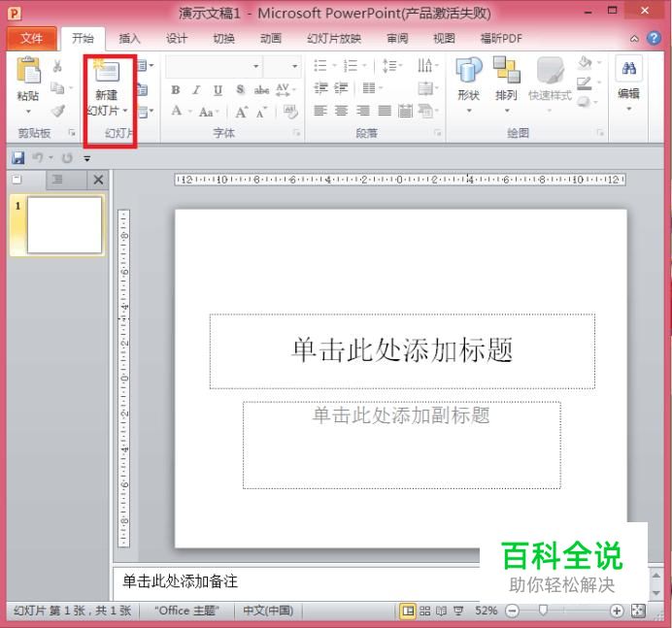Click the Paste clipboard icon
Screen dimensions: 672x628
tap(28, 70)
